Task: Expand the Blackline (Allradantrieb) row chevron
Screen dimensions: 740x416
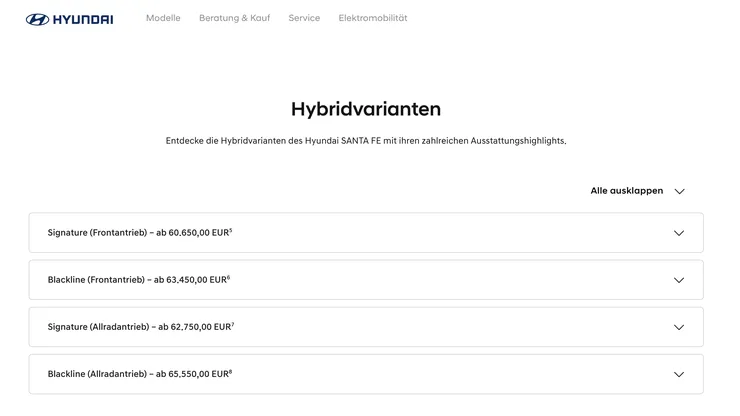Action: (x=679, y=374)
